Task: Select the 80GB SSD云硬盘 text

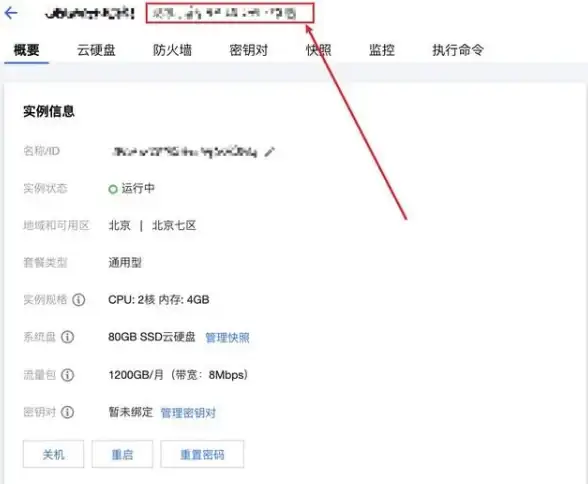Action: click(152, 337)
